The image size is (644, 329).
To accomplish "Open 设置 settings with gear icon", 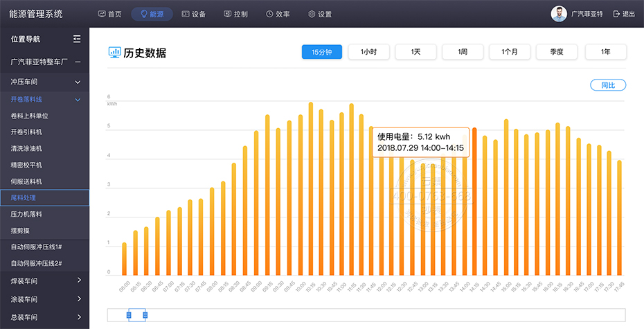I will [319, 14].
